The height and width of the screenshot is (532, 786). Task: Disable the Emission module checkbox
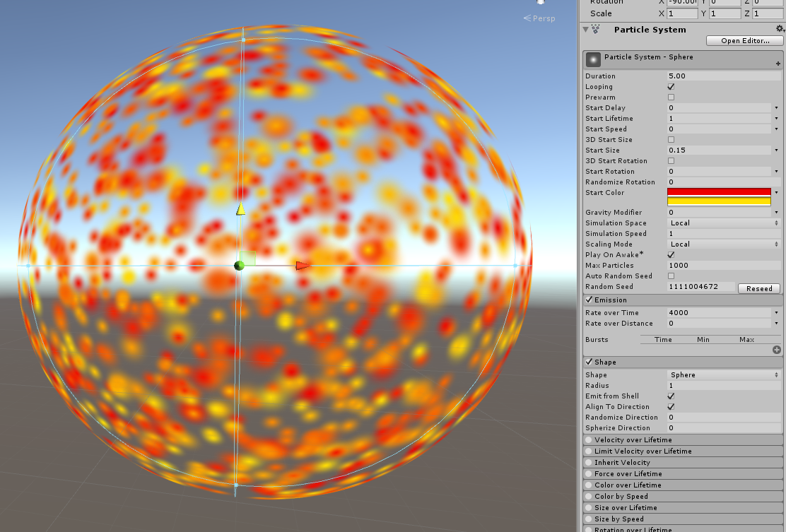pyautogui.click(x=589, y=300)
